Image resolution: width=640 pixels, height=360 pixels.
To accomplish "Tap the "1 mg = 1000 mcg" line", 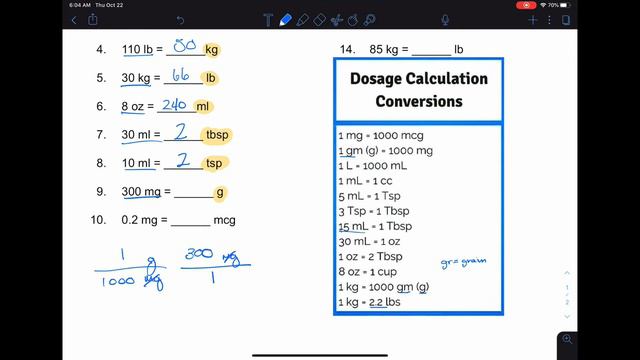I will (381, 136).
